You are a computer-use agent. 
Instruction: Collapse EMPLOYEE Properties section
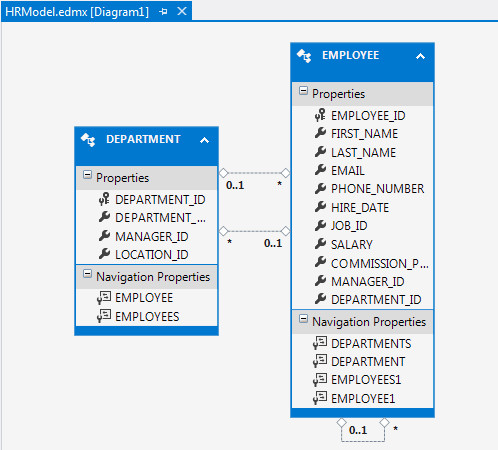point(303,91)
